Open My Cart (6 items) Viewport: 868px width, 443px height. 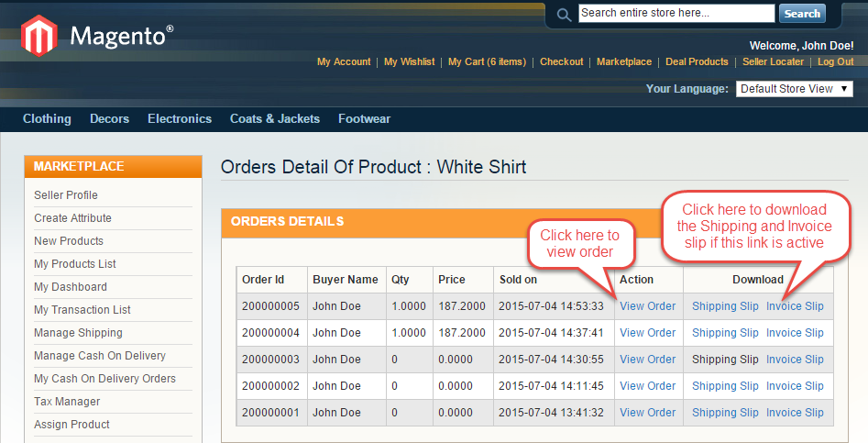tap(487, 62)
